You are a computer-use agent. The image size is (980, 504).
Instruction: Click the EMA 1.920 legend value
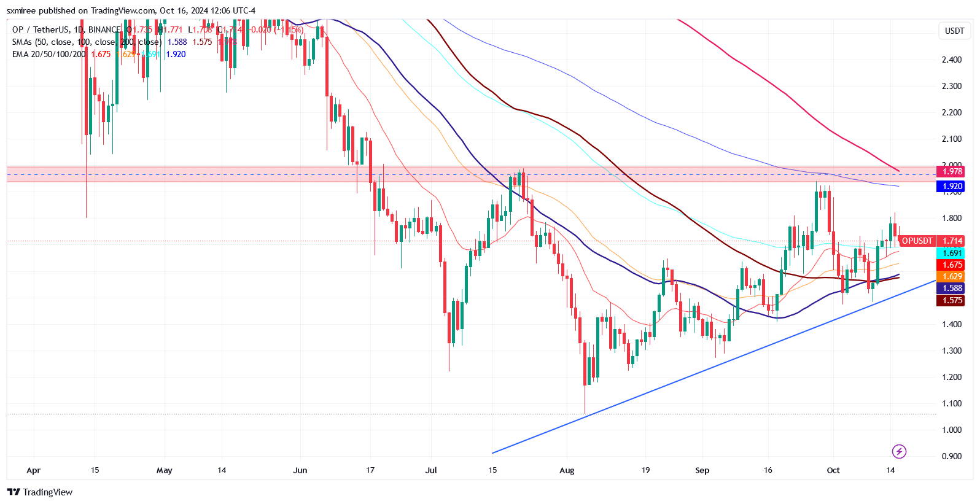point(176,54)
